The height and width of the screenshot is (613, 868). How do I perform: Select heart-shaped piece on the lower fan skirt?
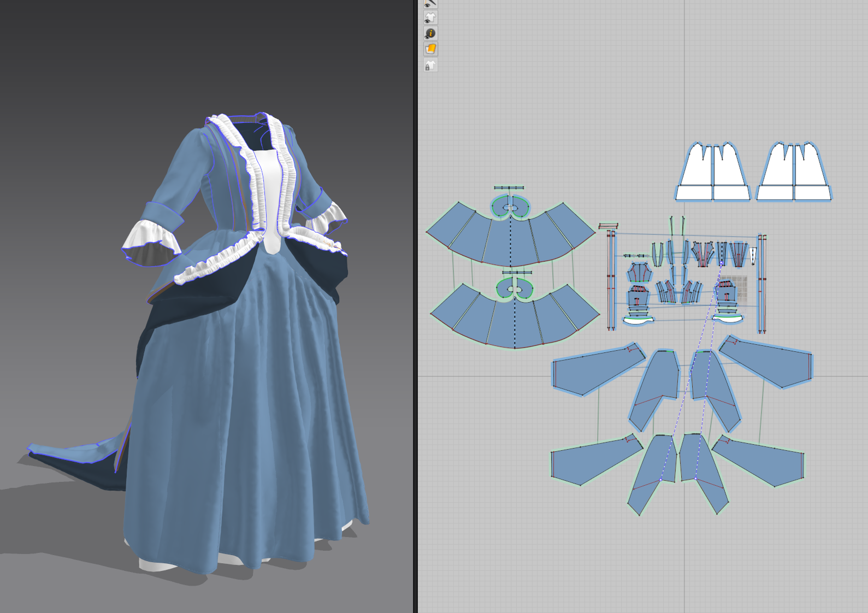tap(515, 288)
